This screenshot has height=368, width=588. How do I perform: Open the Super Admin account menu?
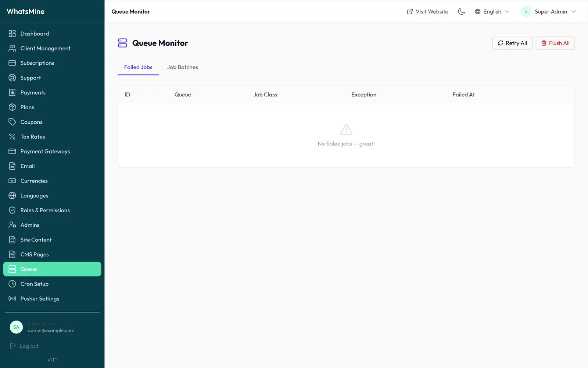click(x=548, y=11)
